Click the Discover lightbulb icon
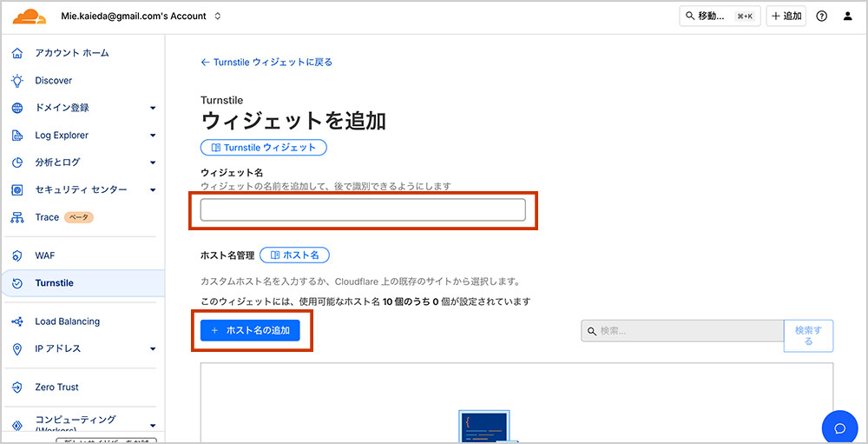This screenshot has height=444, width=868. pos(16,81)
